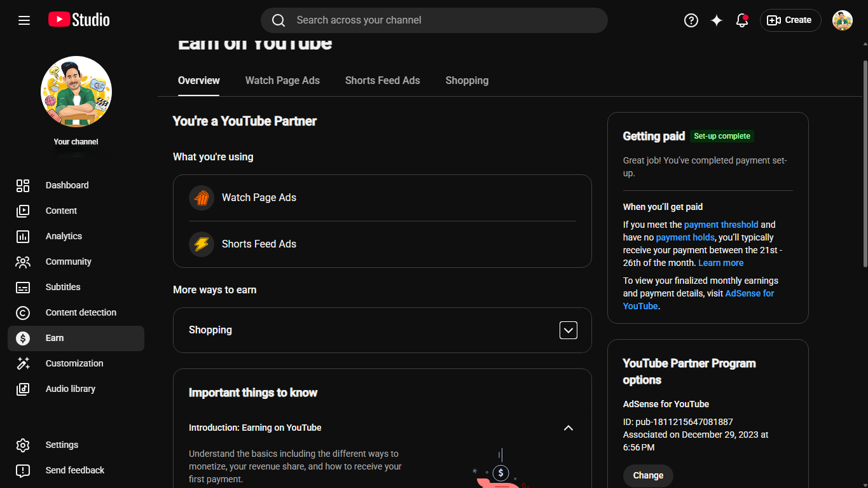Viewport: 868px width, 488px height.
Task: Go to Dashboard in the sidebar
Action: (x=76, y=185)
